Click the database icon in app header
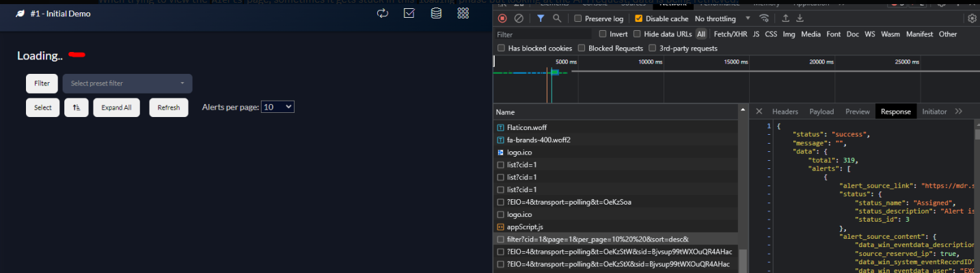 pyautogui.click(x=436, y=13)
